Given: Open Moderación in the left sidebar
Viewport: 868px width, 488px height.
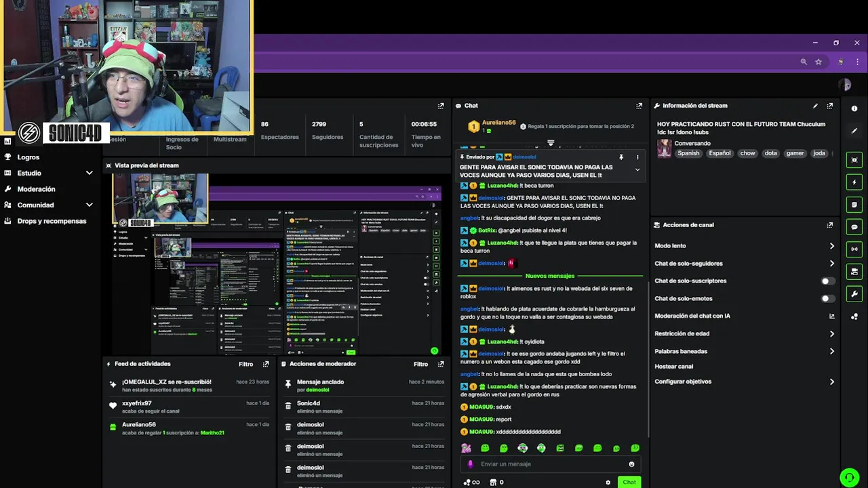Looking at the screenshot, I should [36, 189].
